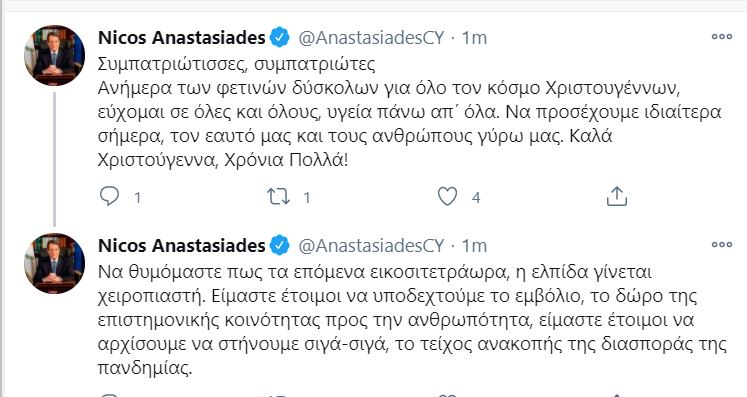747x397 pixels.
Task: Click the retweet count on first tweet
Action: pos(307,197)
